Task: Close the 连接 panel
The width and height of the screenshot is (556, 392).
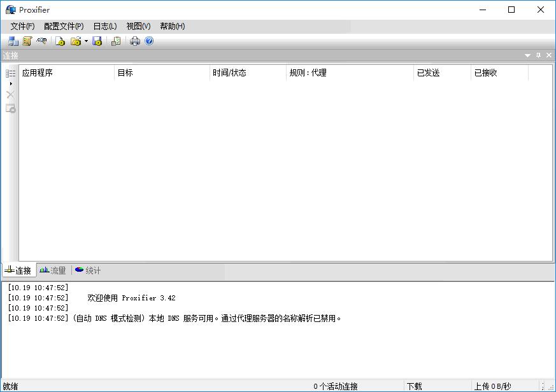Action: click(x=549, y=55)
